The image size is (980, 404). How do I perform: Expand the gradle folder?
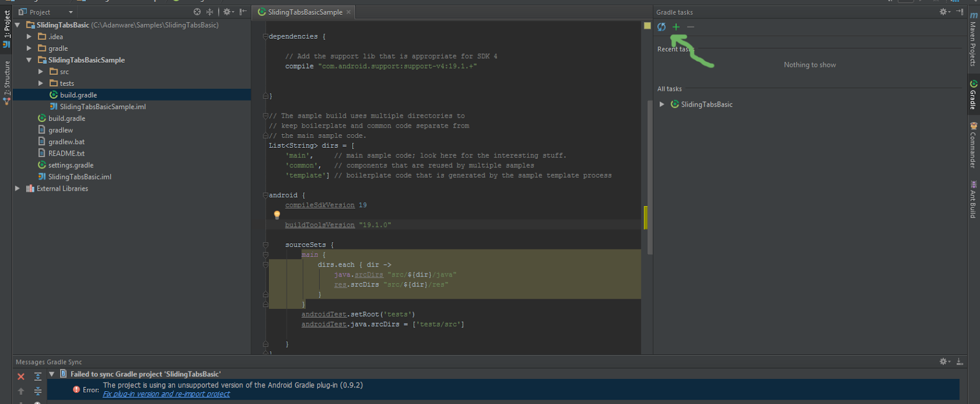[x=29, y=48]
